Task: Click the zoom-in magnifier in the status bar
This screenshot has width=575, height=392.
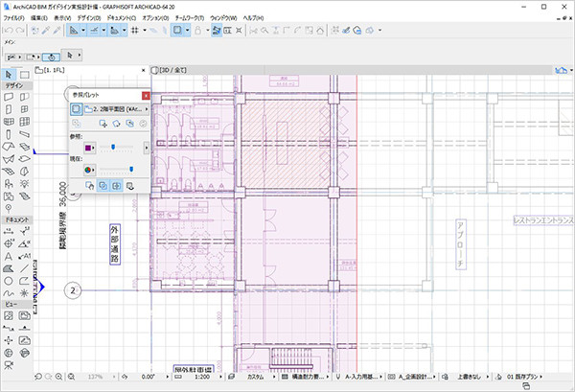Action: click(58, 377)
